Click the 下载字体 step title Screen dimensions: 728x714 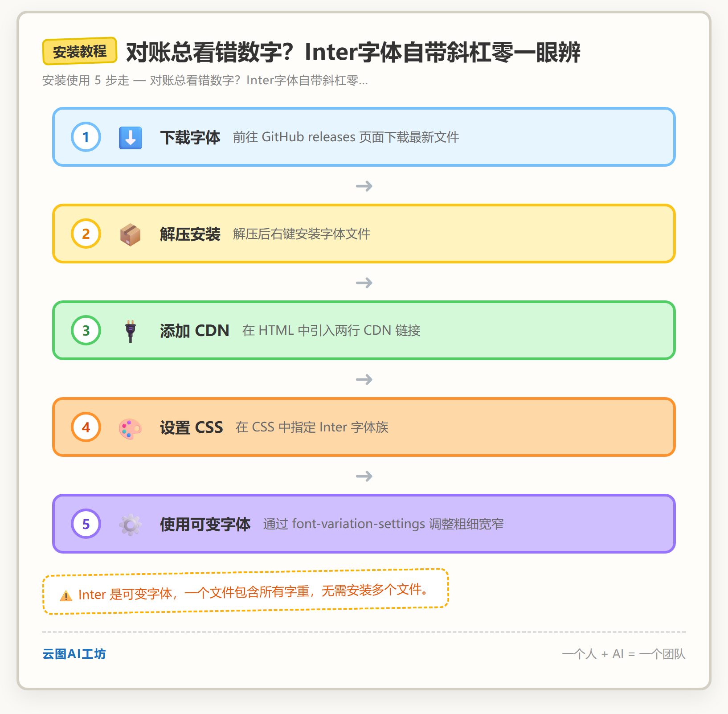click(x=190, y=137)
